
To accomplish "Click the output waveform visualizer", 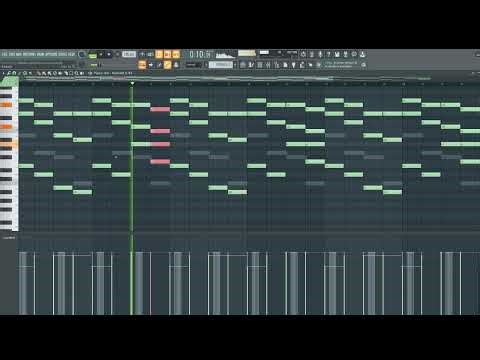I will [226, 54].
